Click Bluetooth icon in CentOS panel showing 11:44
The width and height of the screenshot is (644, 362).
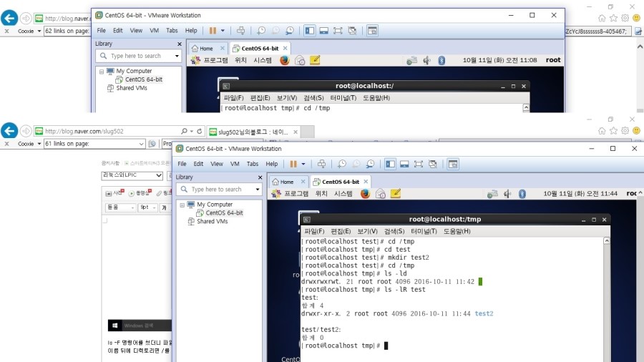pos(522,194)
